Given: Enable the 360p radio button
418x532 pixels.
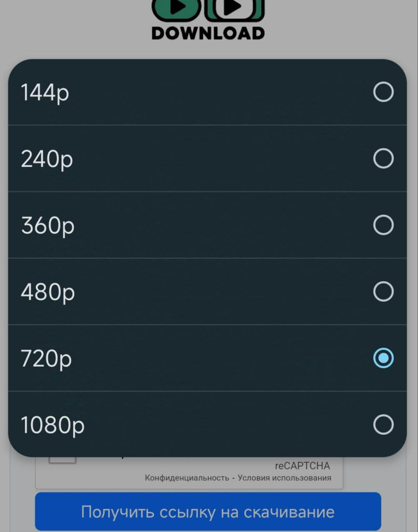Looking at the screenshot, I should [x=383, y=225].
